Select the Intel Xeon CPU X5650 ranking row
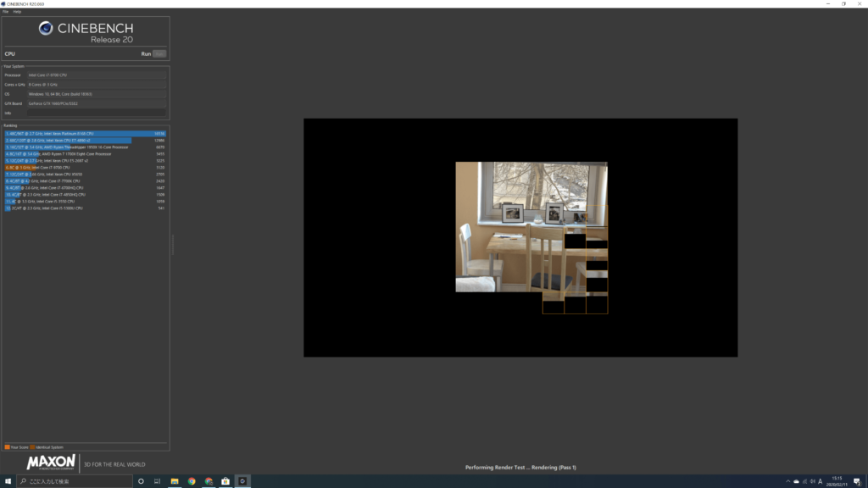The width and height of the screenshot is (868, 488). (x=86, y=175)
